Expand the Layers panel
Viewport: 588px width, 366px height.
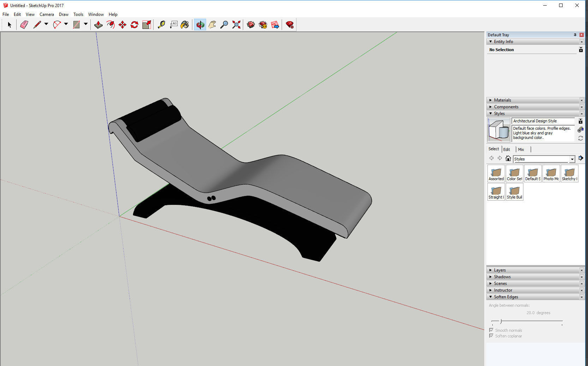click(x=491, y=270)
